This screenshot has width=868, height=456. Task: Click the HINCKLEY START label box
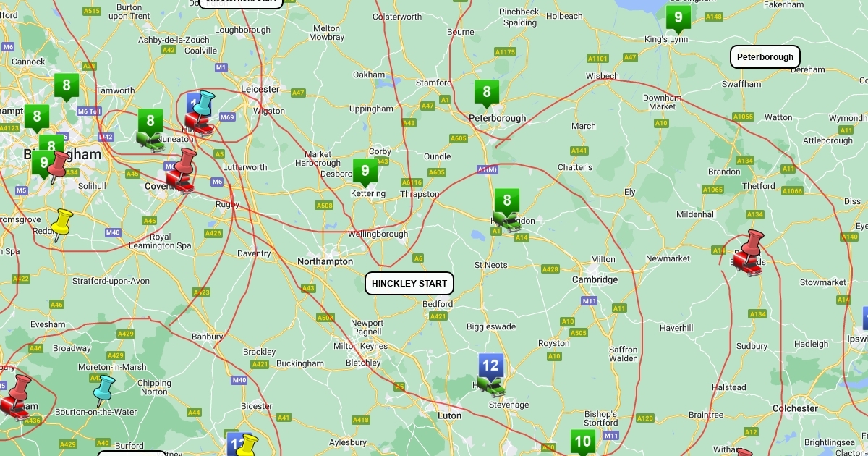tap(409, 284)
